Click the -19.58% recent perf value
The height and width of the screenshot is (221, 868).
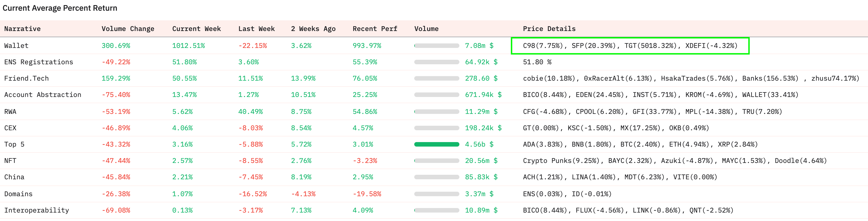pos(367,194)
